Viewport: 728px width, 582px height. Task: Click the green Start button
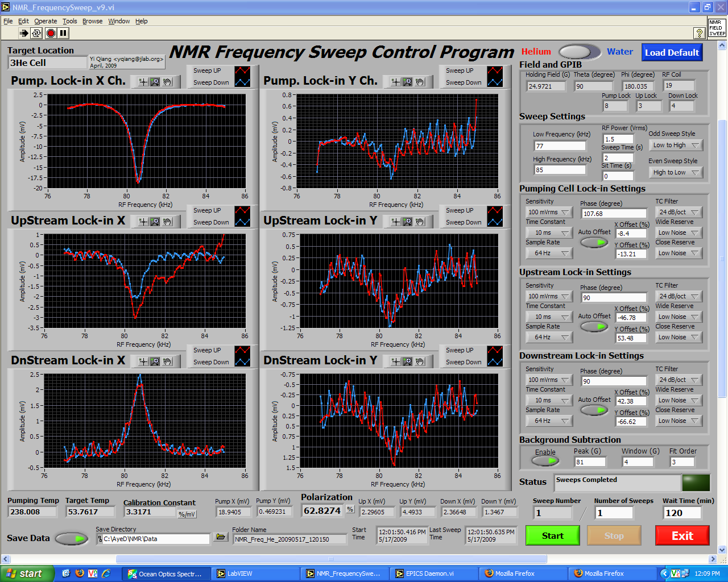click(x=552, y=535)
